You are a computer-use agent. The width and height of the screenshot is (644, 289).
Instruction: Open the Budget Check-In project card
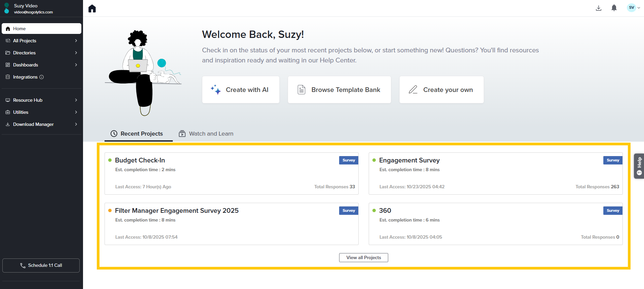(x=140, y=160)
